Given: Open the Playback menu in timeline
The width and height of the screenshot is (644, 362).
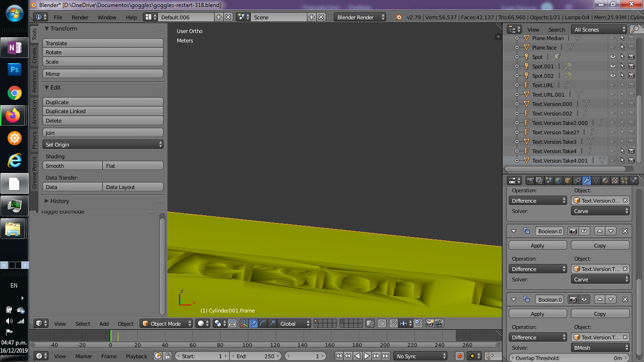Looking at the screenshot, I should tap(136, 356).
